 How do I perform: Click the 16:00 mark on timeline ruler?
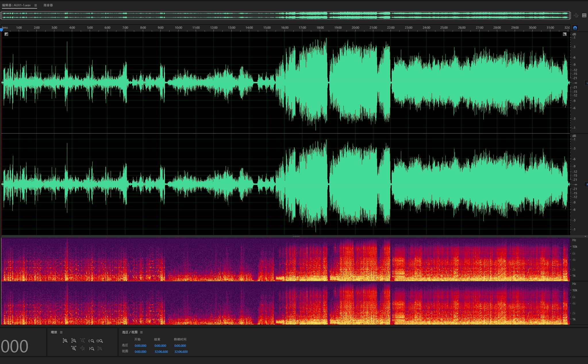285,28
